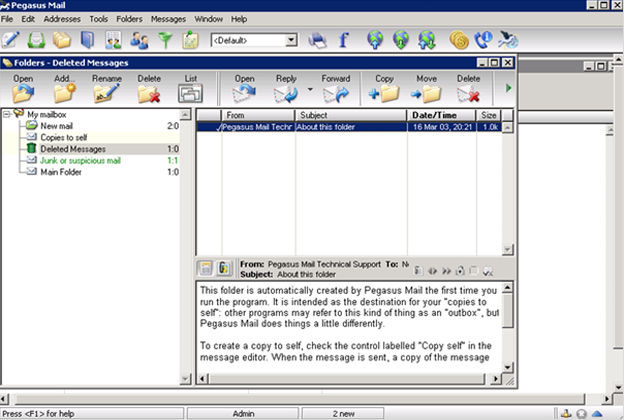Send queued mail with globe up-arrow icon
Screen dimensions: 624x420
point(375,40)
